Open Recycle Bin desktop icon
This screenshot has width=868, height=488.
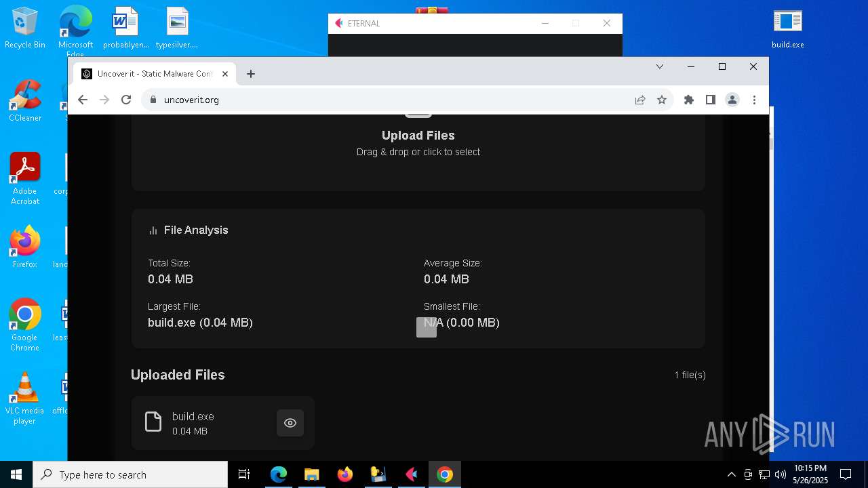click(x=24, y=28)
